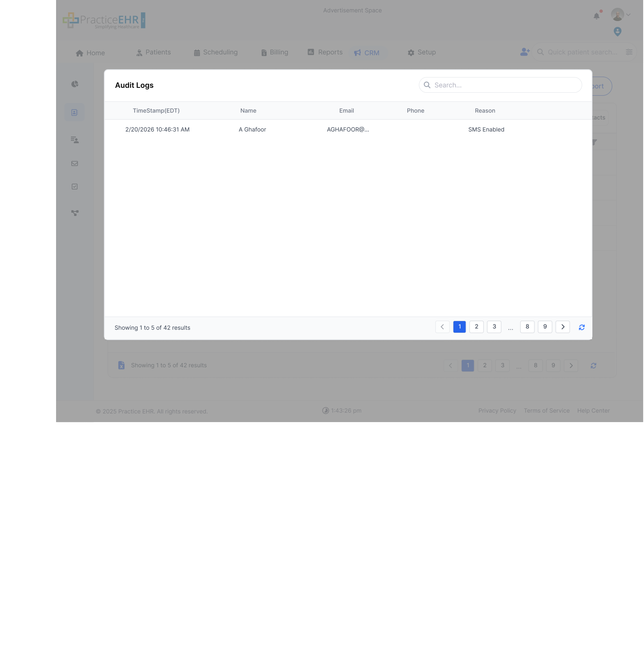Click the SMS Enabled reason cell
Screen dimensions: 644x669
pyautogui.click(x=486, y=129)
